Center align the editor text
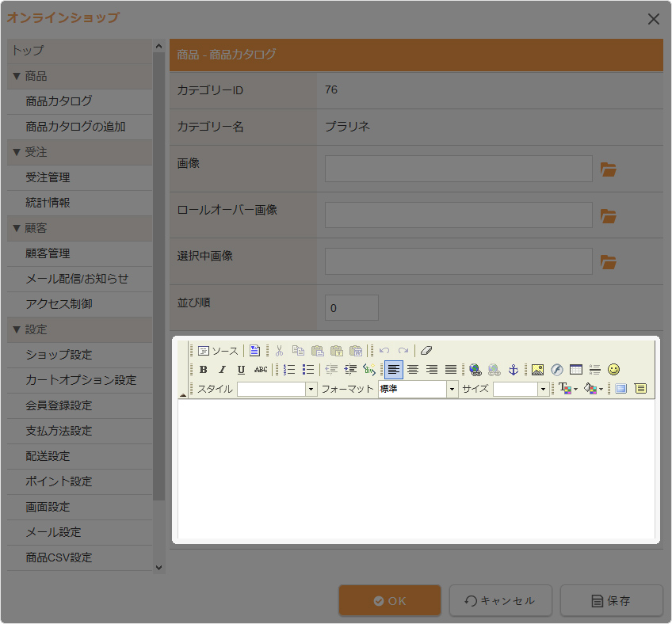The height and width of the screenshot is (624, 672). pos(413,370)
